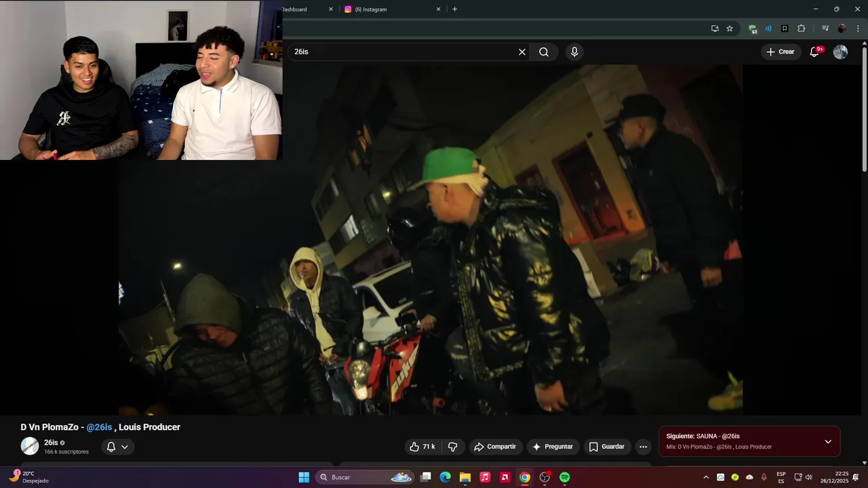Like the video showing 71 k

pyautogui.click(x=422, y=447)
